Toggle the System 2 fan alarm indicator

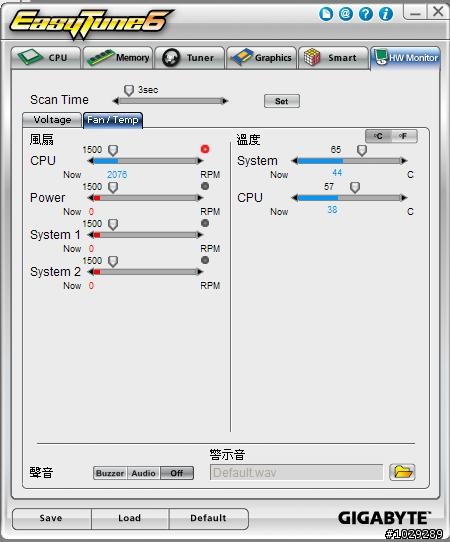click(205, 260)
